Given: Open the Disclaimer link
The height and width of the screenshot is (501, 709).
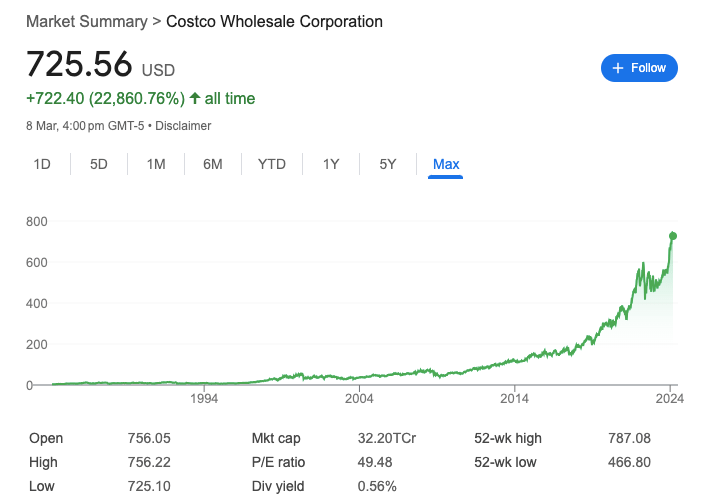Looking at the screenshot, I should coord(183,126).
